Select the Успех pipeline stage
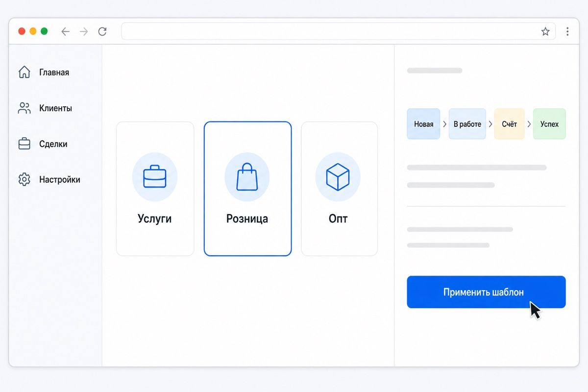The image size is (588, 392). point(549,124)
